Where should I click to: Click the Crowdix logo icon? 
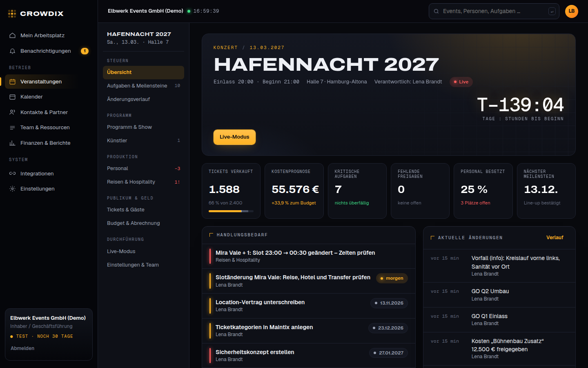[12, 13]
